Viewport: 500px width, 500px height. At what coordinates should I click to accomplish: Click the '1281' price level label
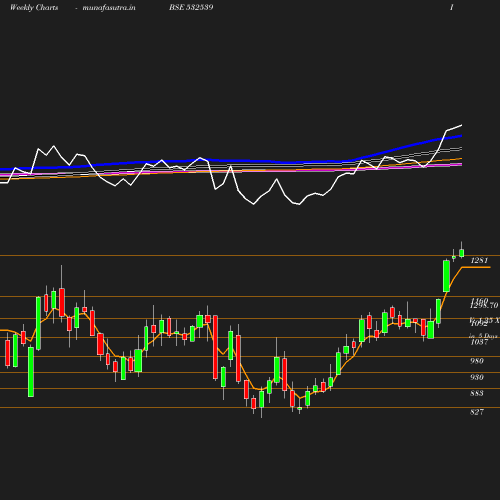pyautogui.click(x=479, y=260)
